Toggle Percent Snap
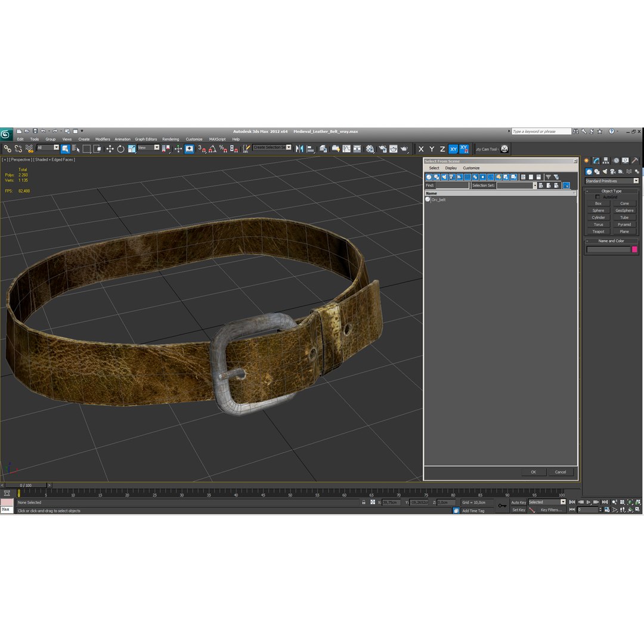Viewport: 644px width, 644px height. (223, 148)
